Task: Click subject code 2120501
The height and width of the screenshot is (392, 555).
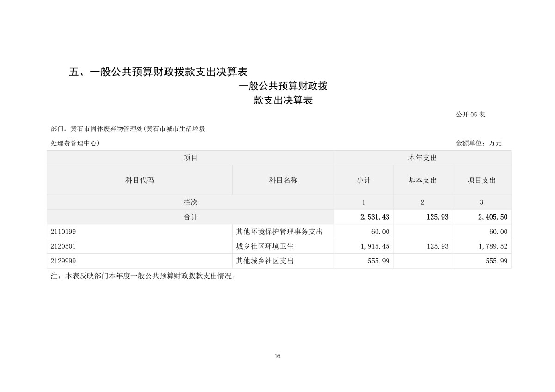Action: (63, 246)
